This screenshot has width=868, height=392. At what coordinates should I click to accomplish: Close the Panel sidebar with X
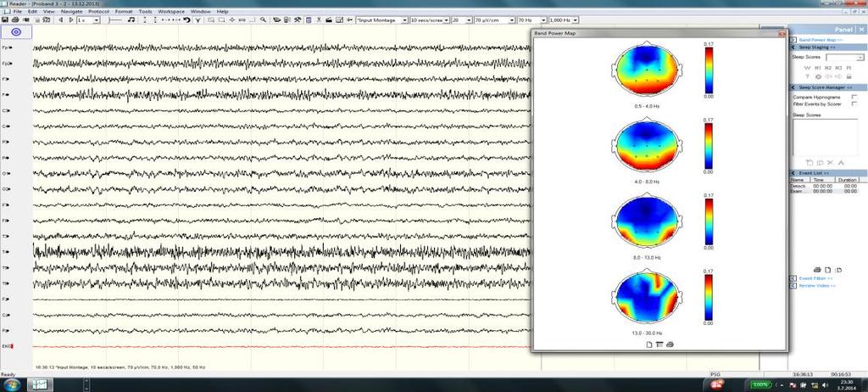[x=861, y=30]
